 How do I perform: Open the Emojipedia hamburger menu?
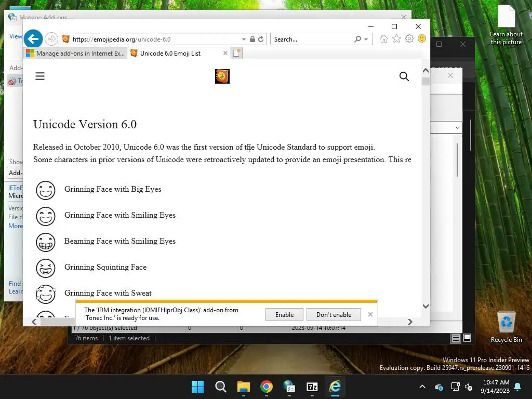[40, 76]
